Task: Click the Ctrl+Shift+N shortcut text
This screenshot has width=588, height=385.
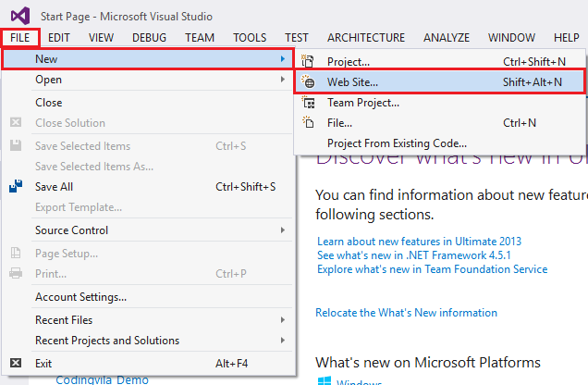Action: pos(534,61)
